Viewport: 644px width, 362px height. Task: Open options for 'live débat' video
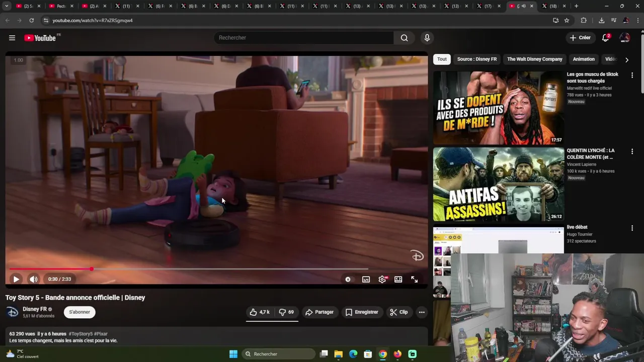[632, 228]
